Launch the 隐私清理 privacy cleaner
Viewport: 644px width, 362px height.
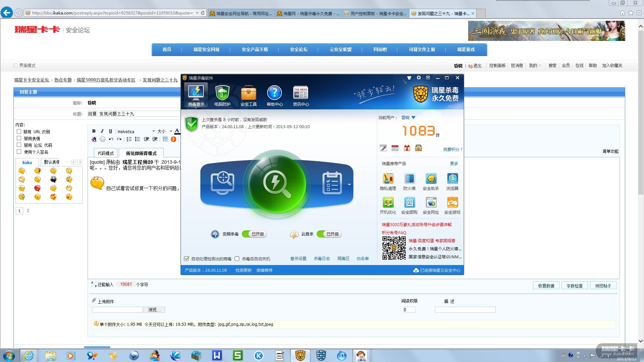(x=388, y=182)
